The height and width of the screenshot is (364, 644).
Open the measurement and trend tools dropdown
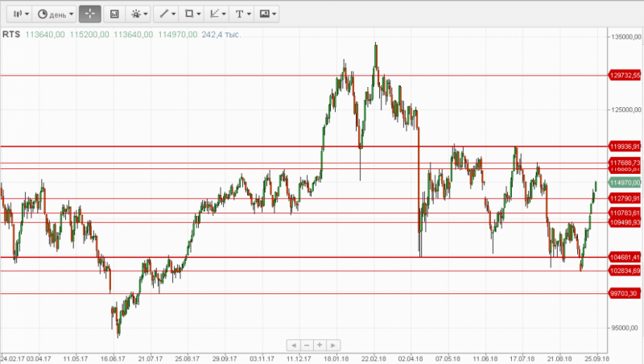tap(217, 14)
